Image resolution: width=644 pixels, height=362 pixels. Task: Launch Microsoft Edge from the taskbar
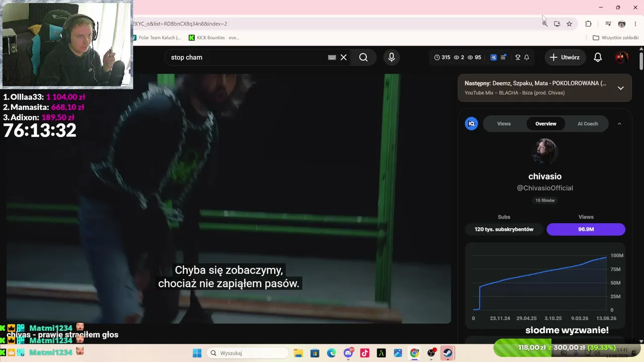point(331,353)
